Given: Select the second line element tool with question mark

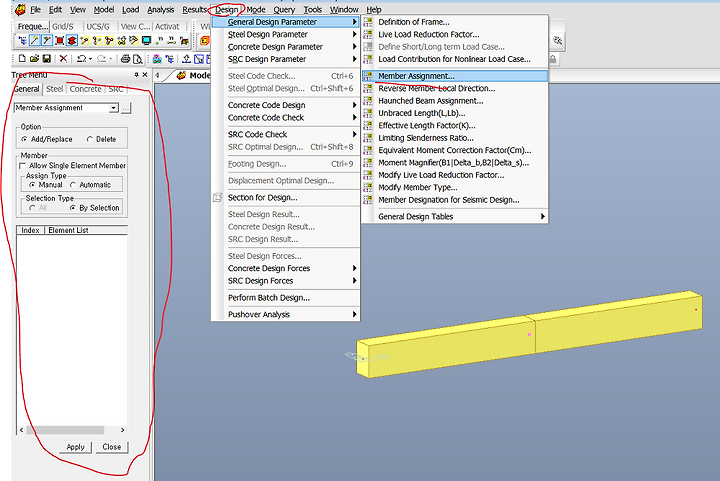Looking at the screenshot, I should click(47, 40).
